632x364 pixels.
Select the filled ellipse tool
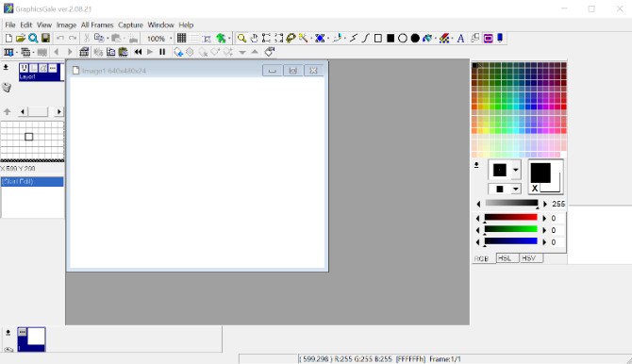(415, 39)
